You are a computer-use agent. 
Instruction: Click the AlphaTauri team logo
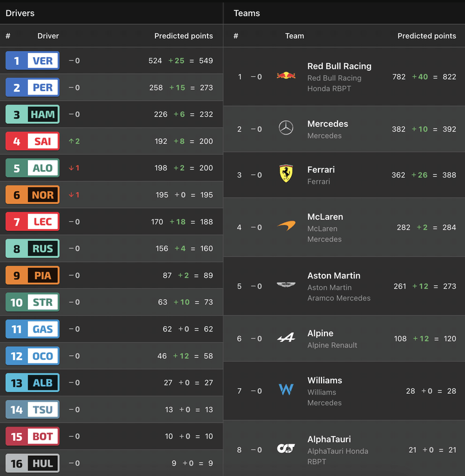[x=286, y=449]
